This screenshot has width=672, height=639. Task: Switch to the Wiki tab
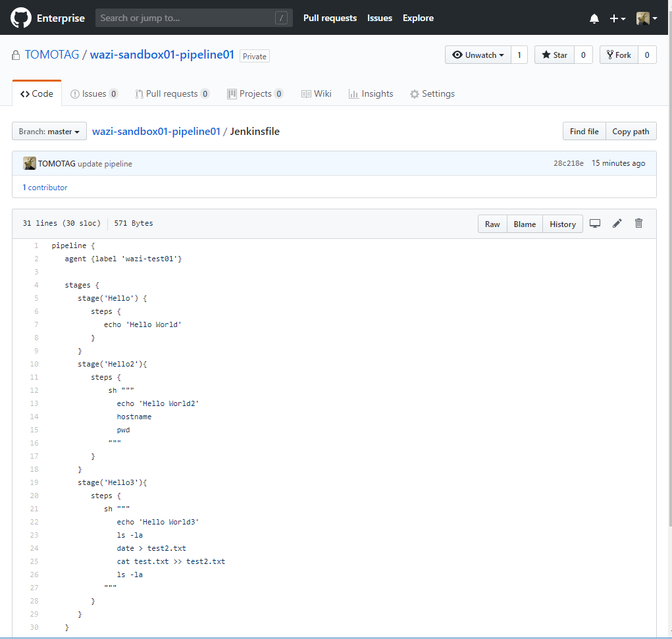coord(317,93)
